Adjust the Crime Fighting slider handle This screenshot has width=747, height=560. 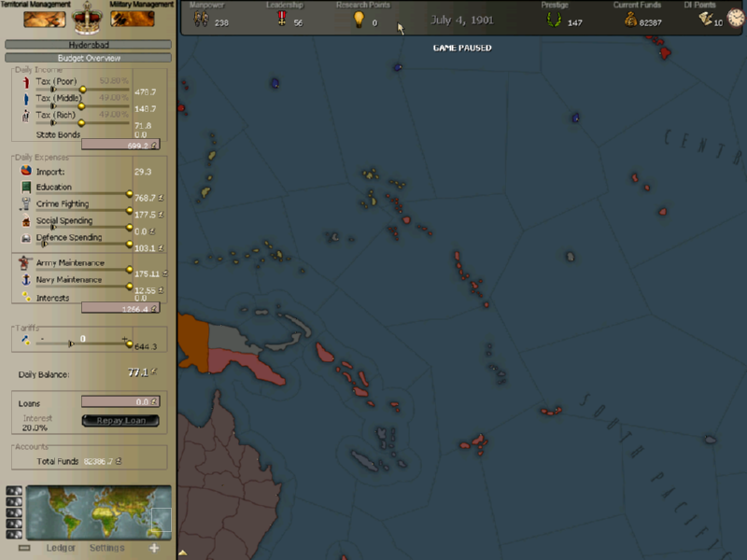[x=129, y=211]
